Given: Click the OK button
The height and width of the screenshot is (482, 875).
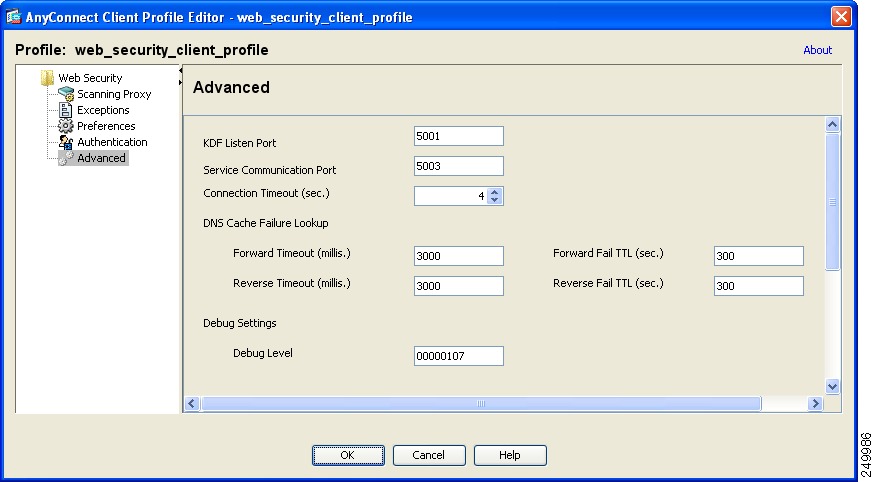Looking at the screenshot, I should click(348, 455).
